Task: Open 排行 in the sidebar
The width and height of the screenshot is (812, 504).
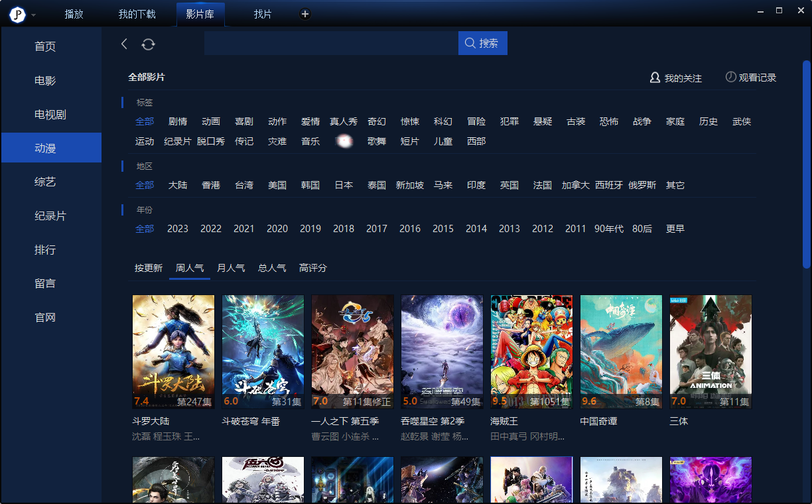Action: tap(45, 250)
